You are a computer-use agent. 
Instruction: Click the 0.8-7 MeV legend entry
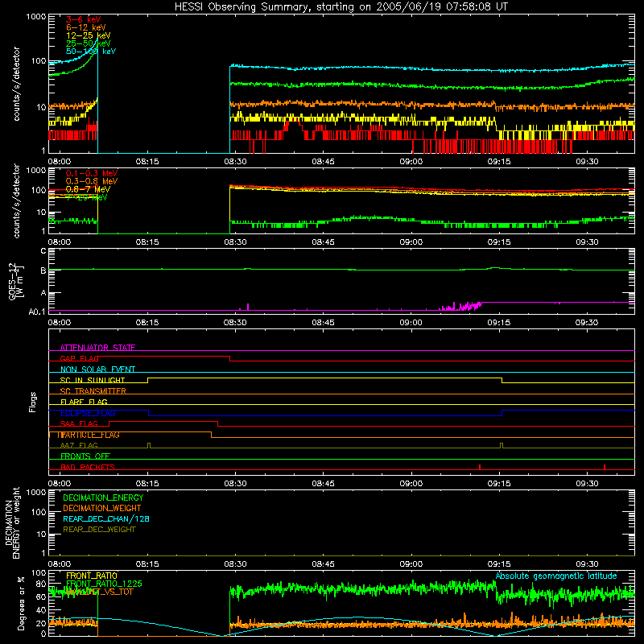[88, 189]
